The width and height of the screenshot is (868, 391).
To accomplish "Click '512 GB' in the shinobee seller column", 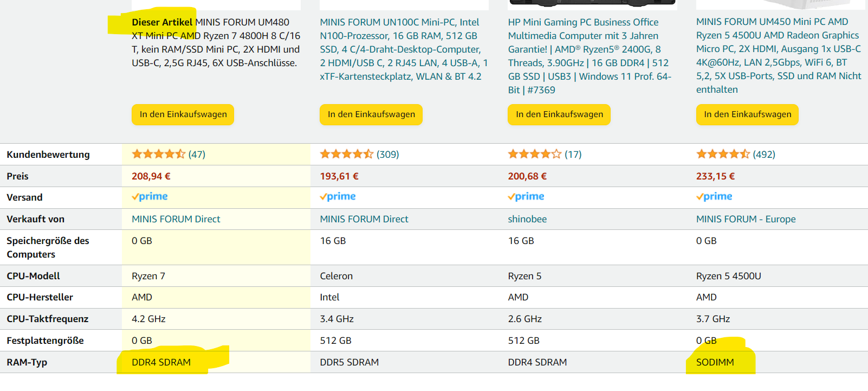I will click(x=523, y=341).
